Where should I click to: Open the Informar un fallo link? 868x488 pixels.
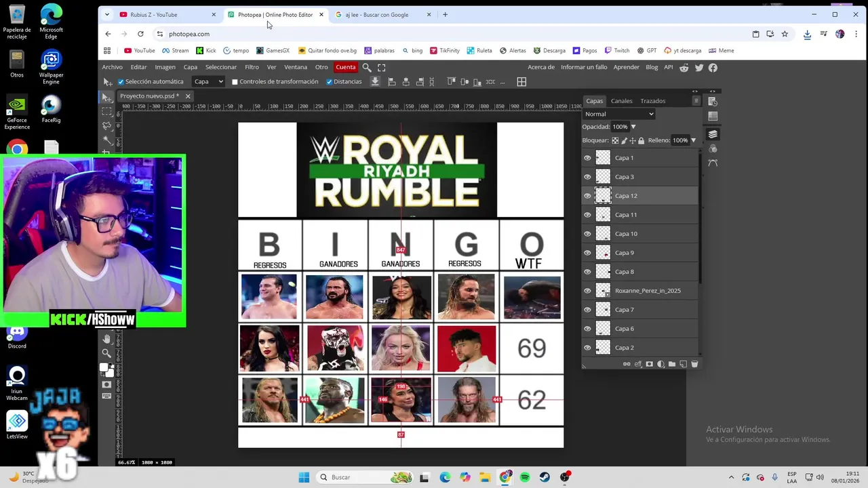(584, 67)
